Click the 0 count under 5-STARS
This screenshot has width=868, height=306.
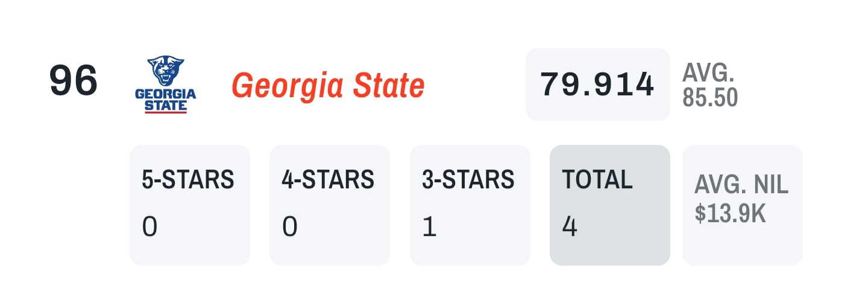(149, 228)
